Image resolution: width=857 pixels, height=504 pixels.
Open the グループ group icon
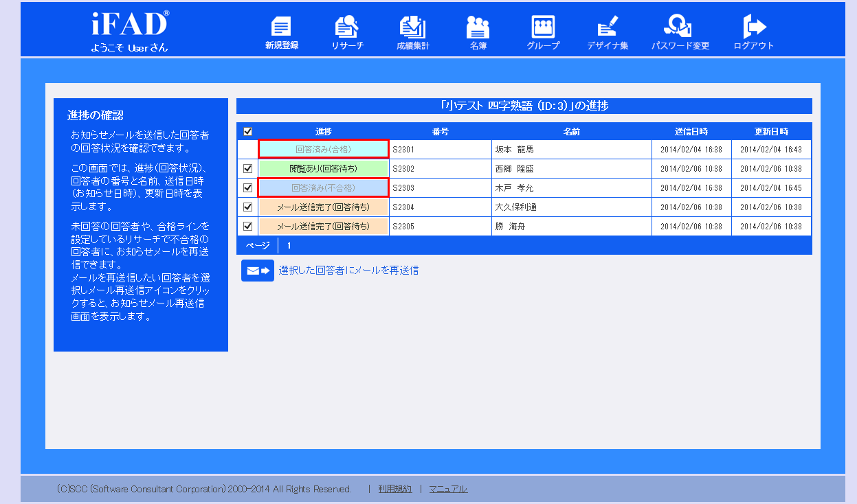point(543,27)
